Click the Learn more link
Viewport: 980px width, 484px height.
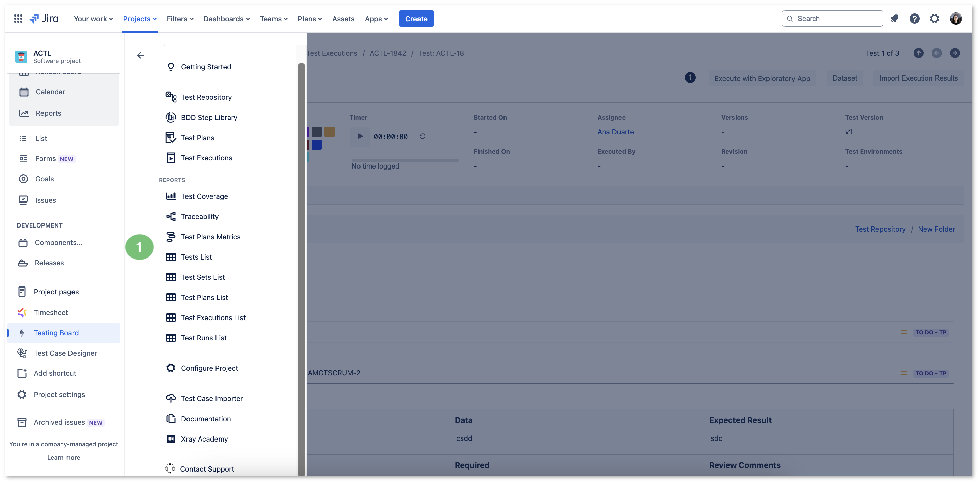[x=63, y=457]
